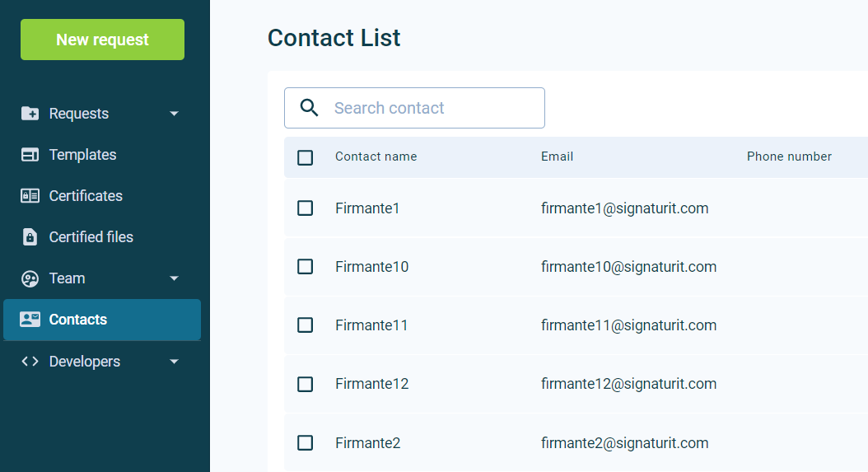868x472 pixels.
Task: Click the Contacts card icon
Action: [30, 320]
